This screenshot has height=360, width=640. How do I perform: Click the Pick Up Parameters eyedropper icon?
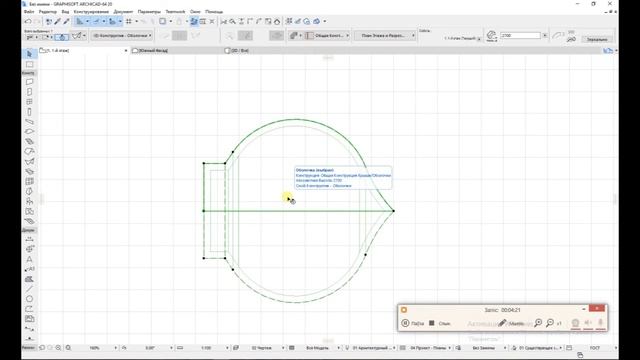pos(58,21)
